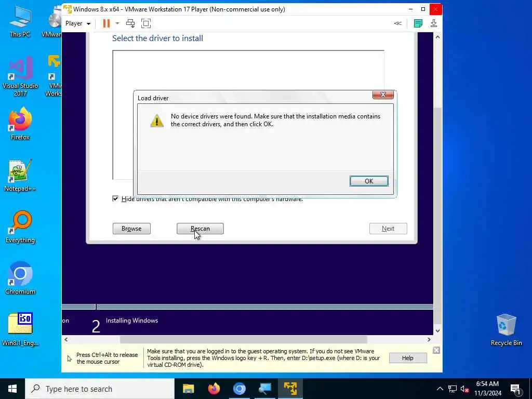The width and height of the screenshot is (532, 399).
Task: Open the Player menu
Action: pyautogui.click(x=78, y=23)
